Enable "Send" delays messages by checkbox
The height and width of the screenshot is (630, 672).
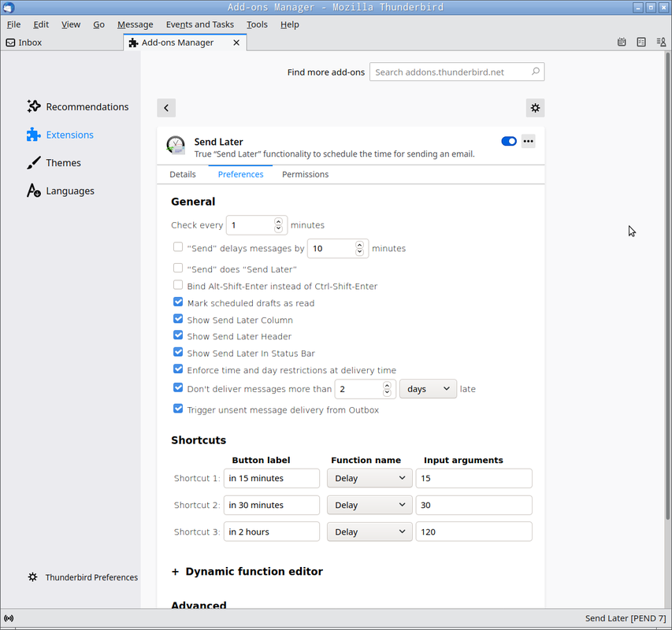pos(178,247)
